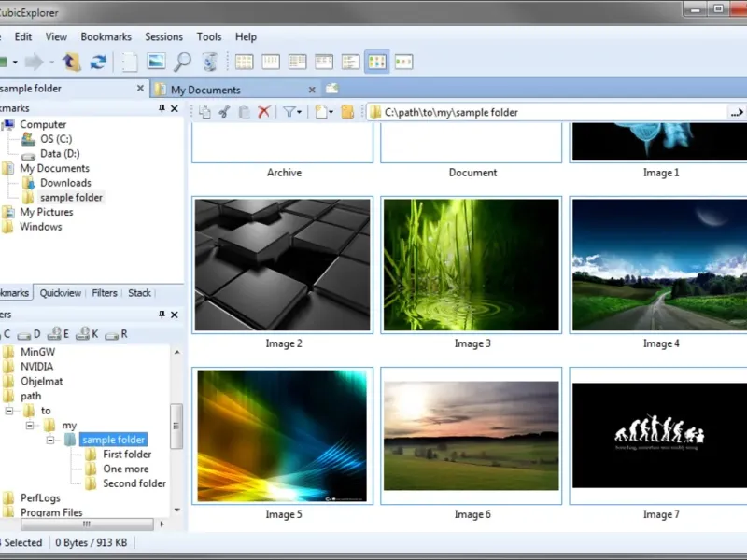Collapse the 'my' folder tree node
The image size is (747, 560).
coord(30,426)
